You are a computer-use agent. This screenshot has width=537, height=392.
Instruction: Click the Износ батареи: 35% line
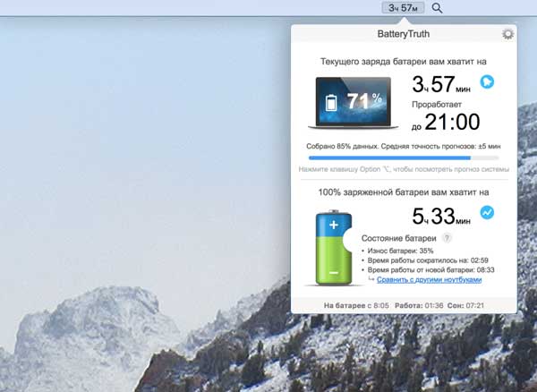click(x=400, y=251)
